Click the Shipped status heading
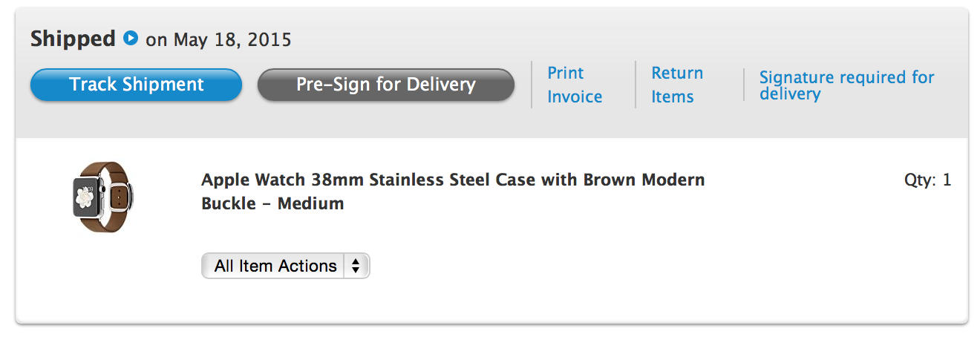Screen dimensions: 980x337 [73, 39]
